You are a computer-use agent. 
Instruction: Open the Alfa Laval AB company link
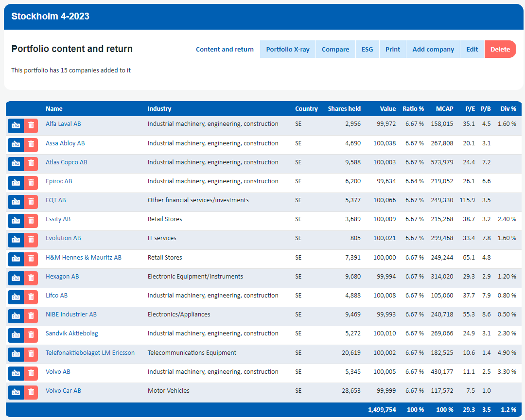(63, 124)
